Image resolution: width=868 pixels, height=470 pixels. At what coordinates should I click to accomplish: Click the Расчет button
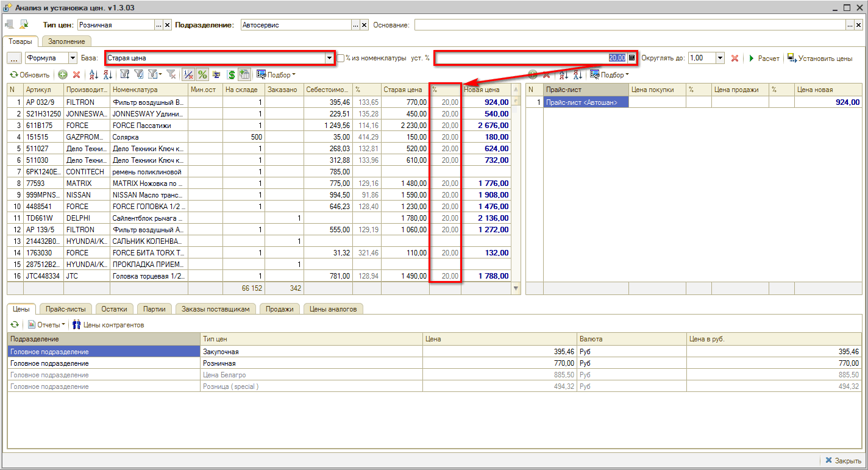(764, 58)
